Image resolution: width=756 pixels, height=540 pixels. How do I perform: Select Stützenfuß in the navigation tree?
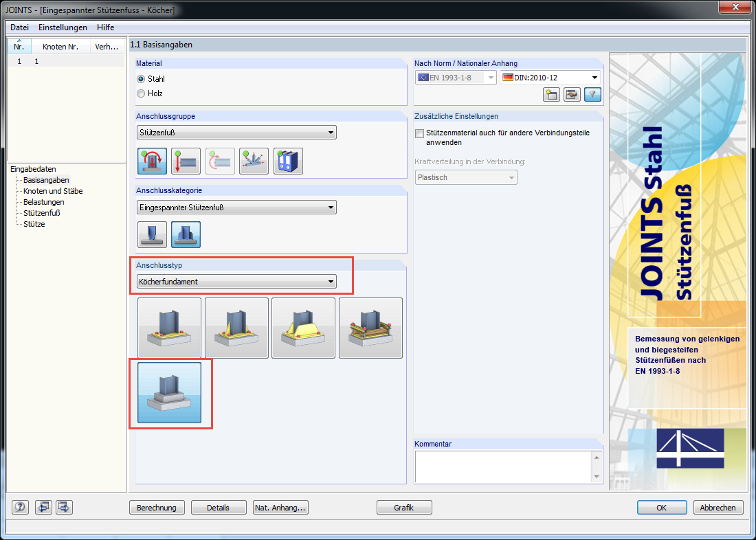[41, 213]
